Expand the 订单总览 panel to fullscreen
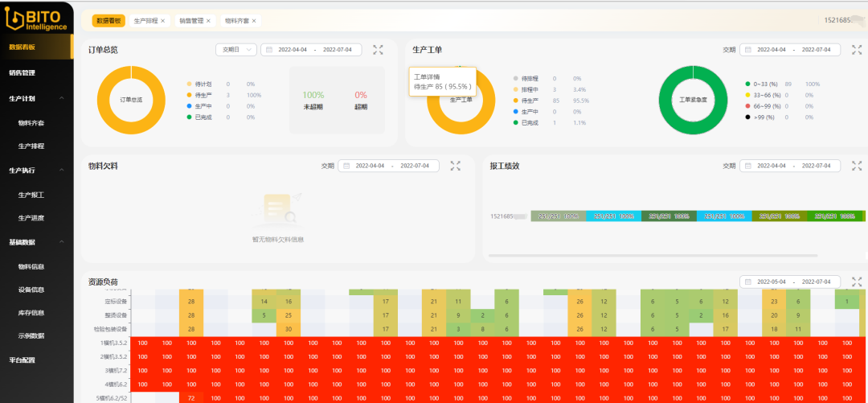Screen dimensions: 868x403 click(x=378, y=50)
